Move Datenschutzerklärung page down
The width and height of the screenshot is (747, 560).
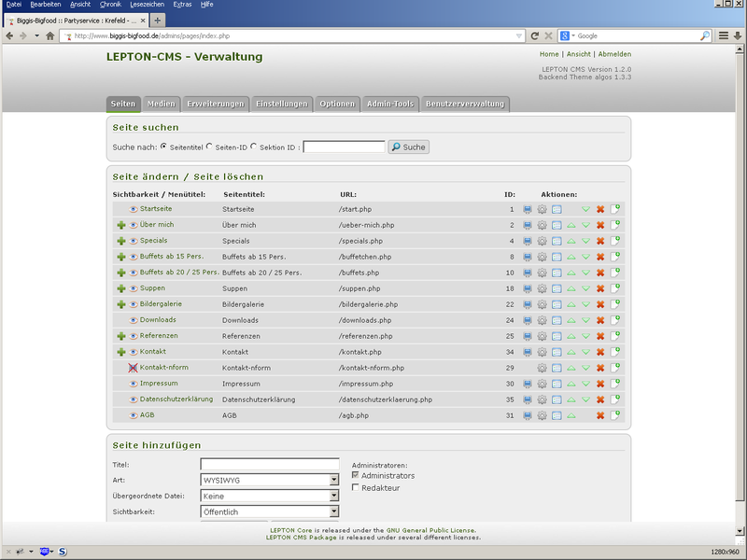(586, 399)
